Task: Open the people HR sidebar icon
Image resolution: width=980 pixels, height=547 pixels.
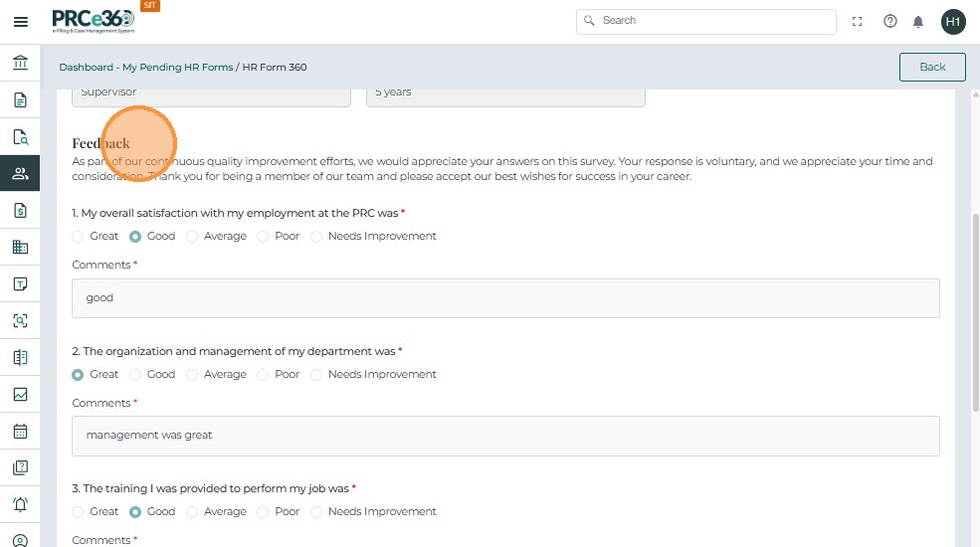Action: point(20,173)
